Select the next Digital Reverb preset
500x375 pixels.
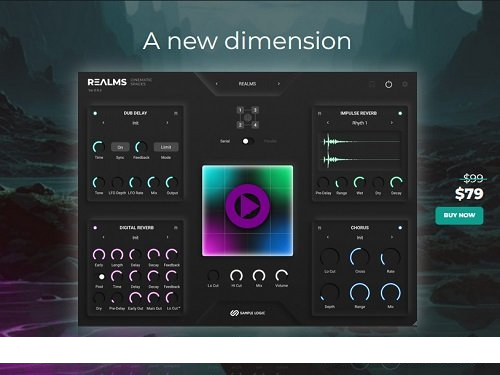pyautogui.click(x=167, y=237)
